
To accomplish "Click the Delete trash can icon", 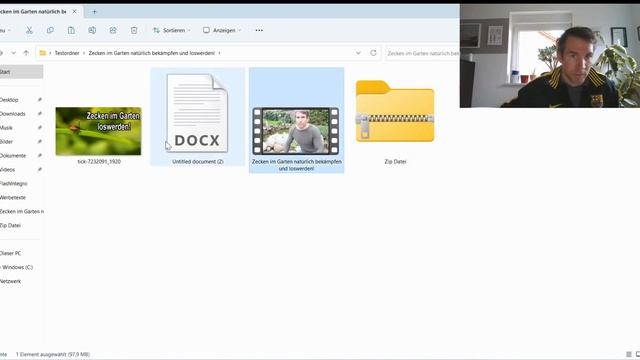I will (134, 30).
